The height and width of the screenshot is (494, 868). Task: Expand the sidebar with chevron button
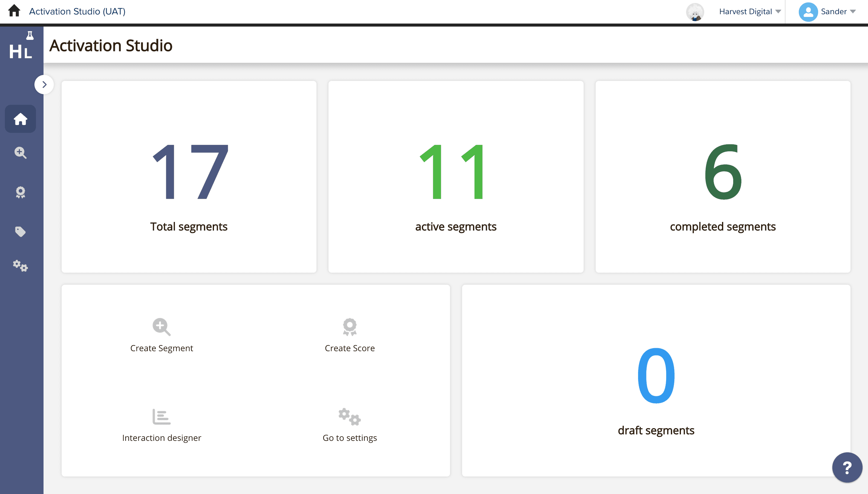pyautogui.click(x=44, y=85)
